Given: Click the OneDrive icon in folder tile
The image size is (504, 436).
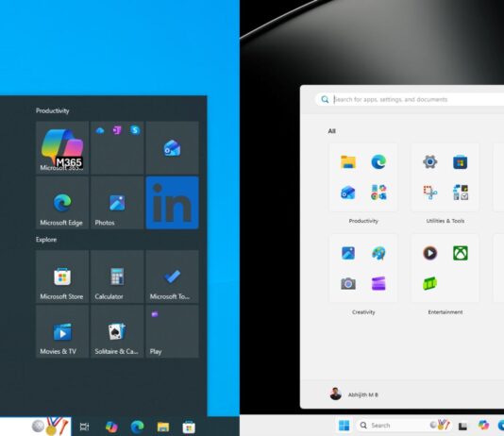Looking at the screenshot, I should click(x=100, y=130).
